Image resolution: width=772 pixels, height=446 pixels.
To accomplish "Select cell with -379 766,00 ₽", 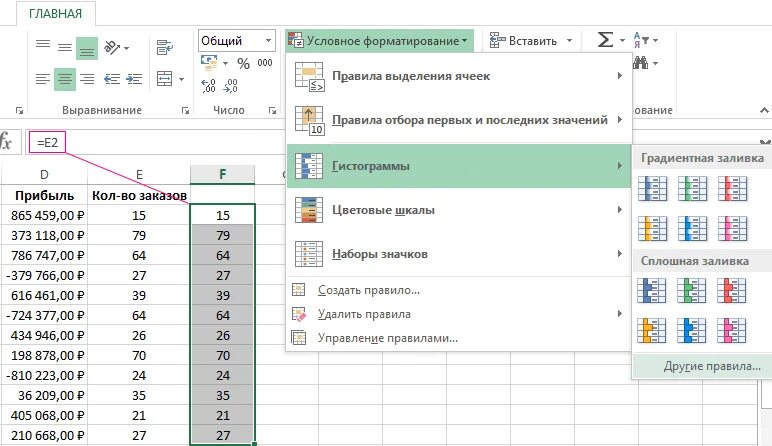I will pyautogui.click(x=44, y=276).
